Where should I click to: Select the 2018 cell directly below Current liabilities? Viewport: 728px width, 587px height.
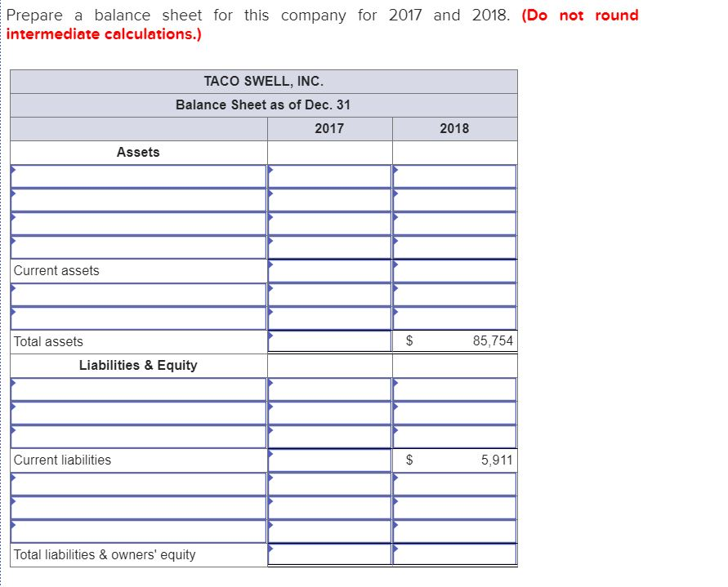click(x=454, y=484)
